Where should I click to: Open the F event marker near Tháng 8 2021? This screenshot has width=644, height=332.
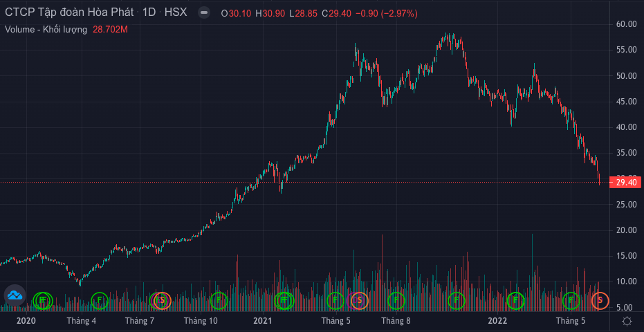point(396,300)
